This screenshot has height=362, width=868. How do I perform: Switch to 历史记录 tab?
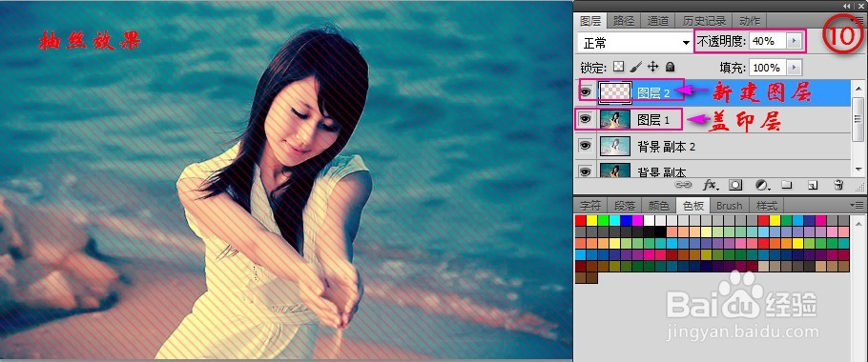pos(704,21)
